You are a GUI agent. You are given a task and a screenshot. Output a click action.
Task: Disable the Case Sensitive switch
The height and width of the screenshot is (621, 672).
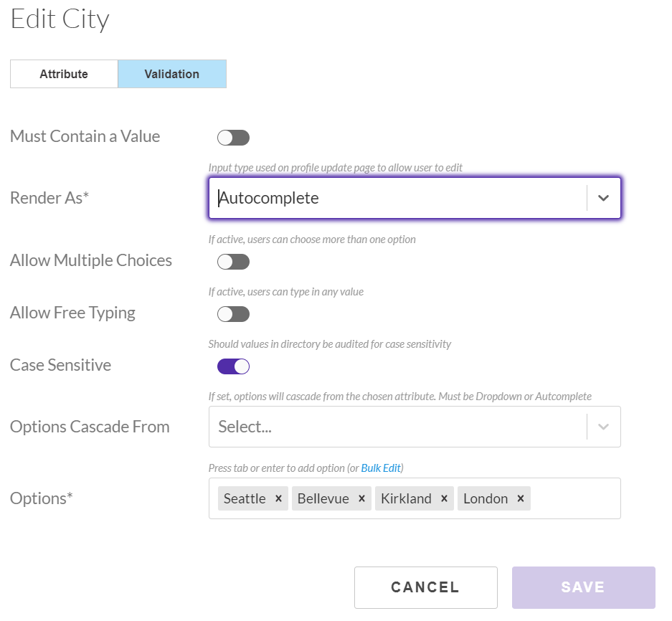233,366
